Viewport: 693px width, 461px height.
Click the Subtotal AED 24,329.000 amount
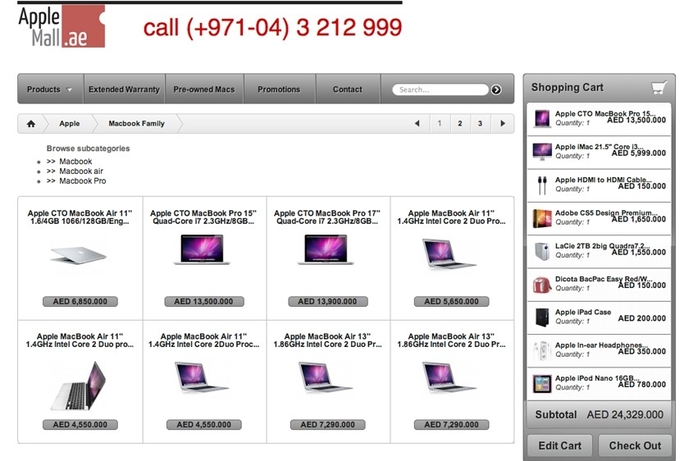(x=625, y=415)
